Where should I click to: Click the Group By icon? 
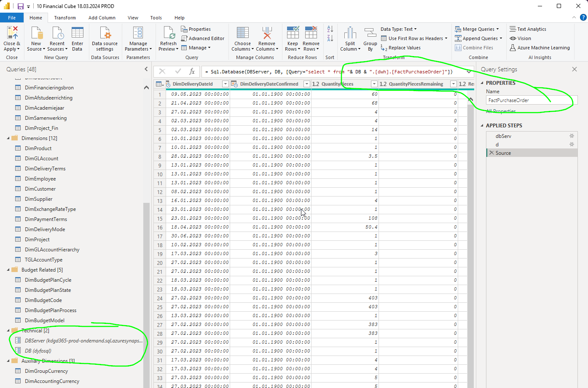pos(370,33)
